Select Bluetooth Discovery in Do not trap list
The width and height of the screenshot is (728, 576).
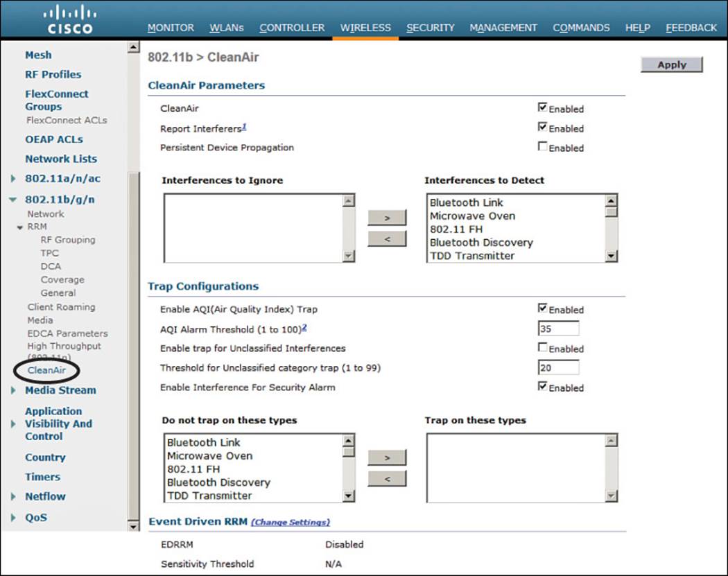(218, 482)
